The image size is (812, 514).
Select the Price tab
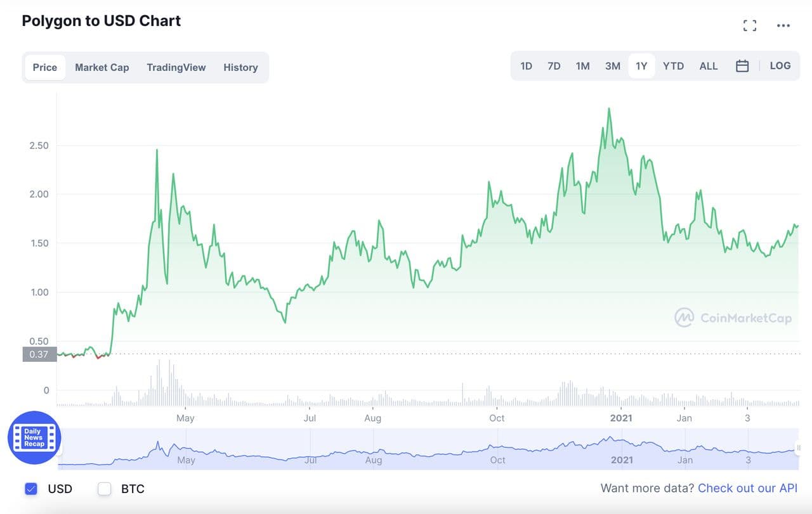coord(45,67)
